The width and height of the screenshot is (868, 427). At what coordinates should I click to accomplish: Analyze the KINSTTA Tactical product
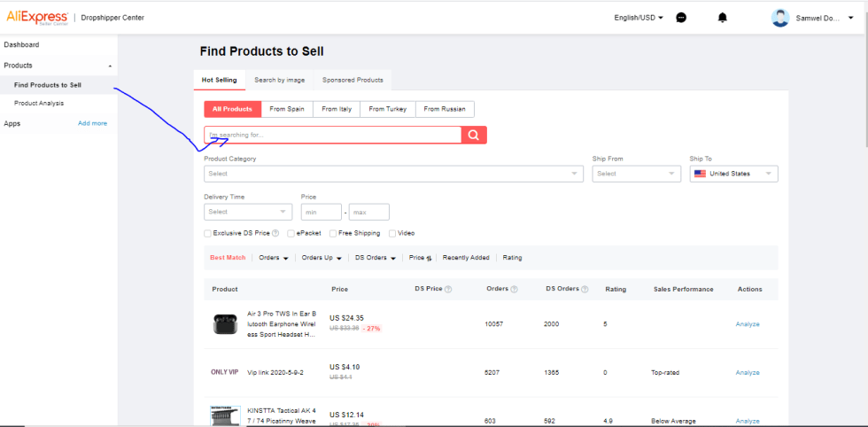(748, 421)
